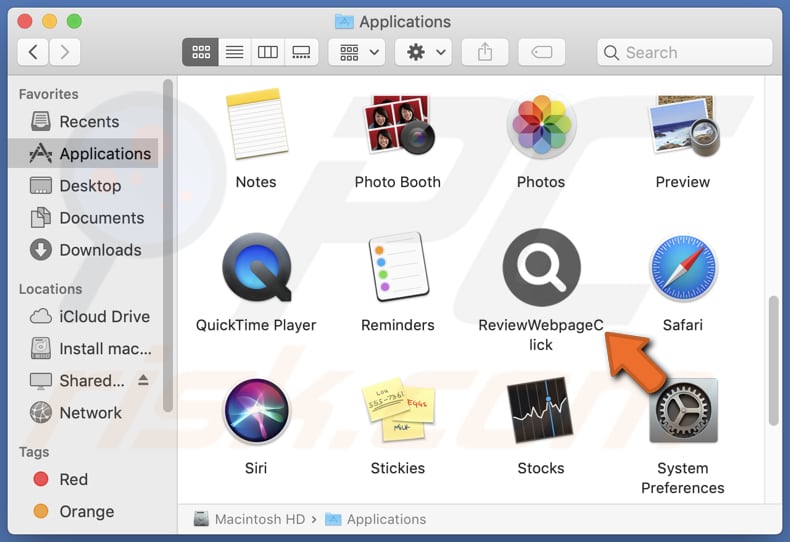
Task: Select the ReviewWebpageClick app icon
Action: [541, 267]
